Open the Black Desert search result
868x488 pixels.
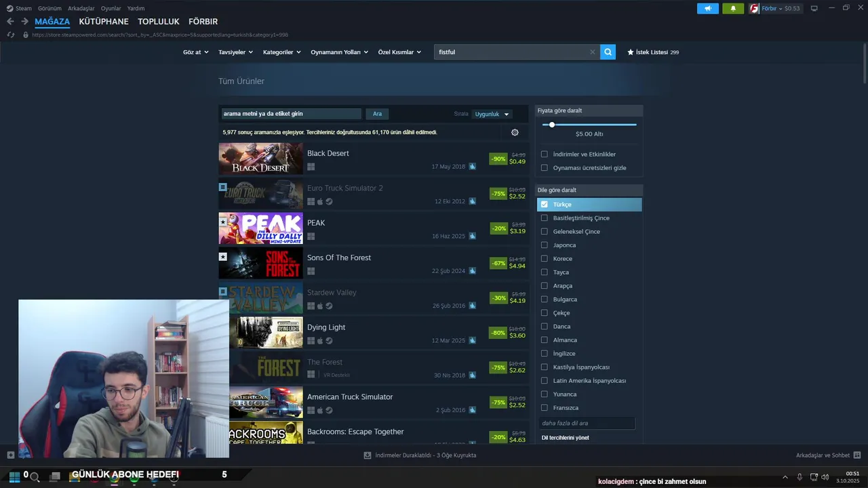point(374,159)
